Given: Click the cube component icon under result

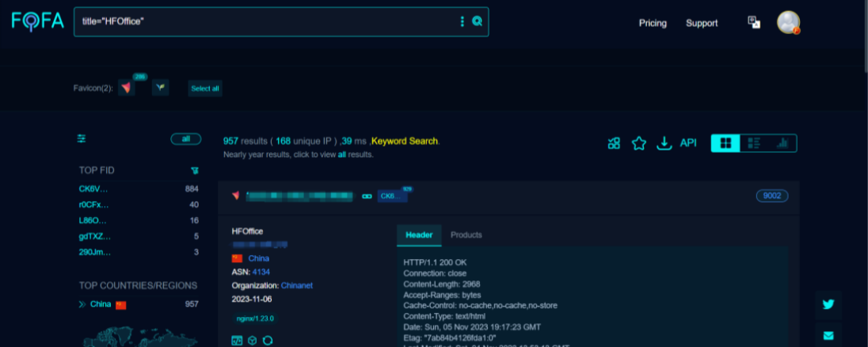Looking at the screenshot, I should [x=253, y=341].
